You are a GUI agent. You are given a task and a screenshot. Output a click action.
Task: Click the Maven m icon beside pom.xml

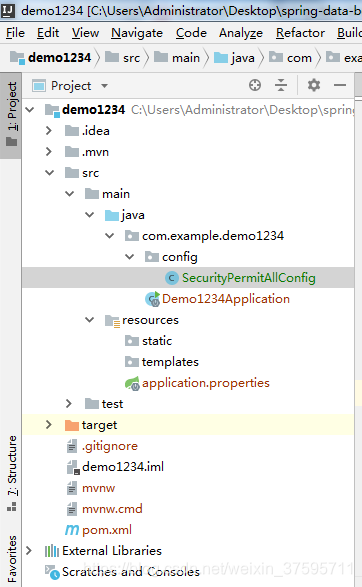pos(72,530)
